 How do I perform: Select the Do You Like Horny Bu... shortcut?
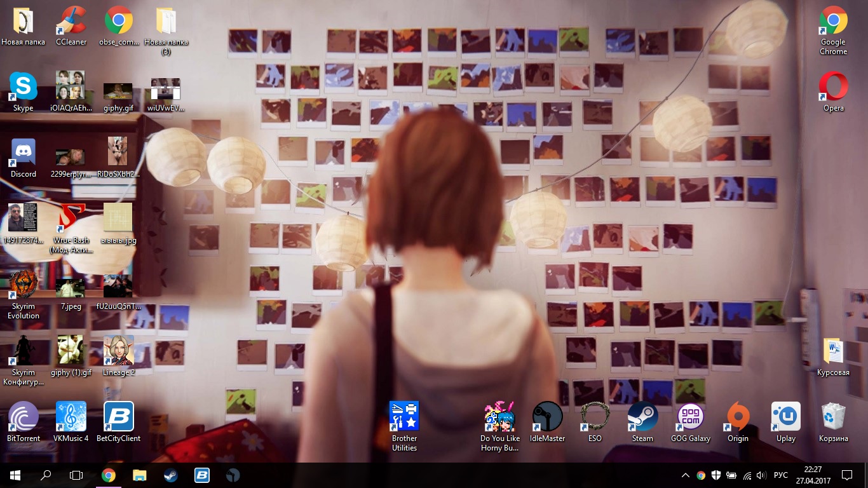(500, 426)
